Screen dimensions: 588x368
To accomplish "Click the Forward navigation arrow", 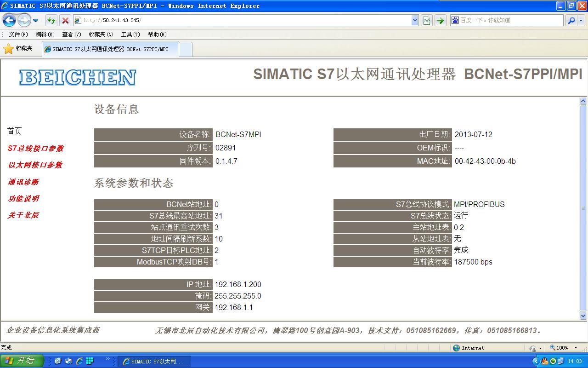I will [23, 20].
